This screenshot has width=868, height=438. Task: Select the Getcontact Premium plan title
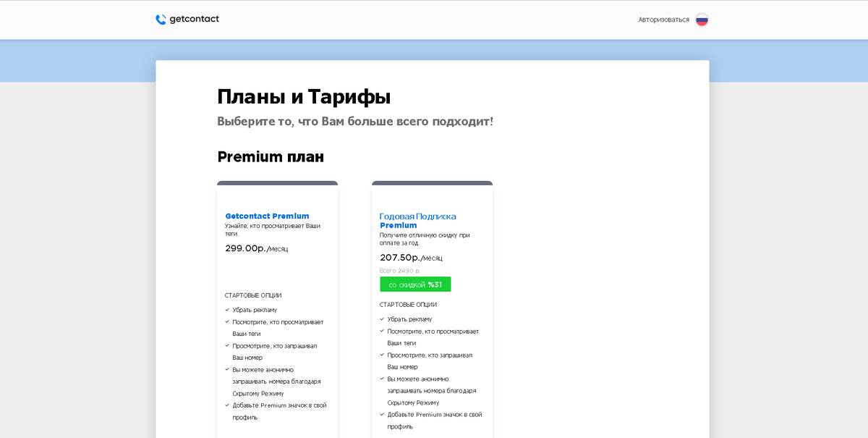pyautogui.click(x=267, y=216)
